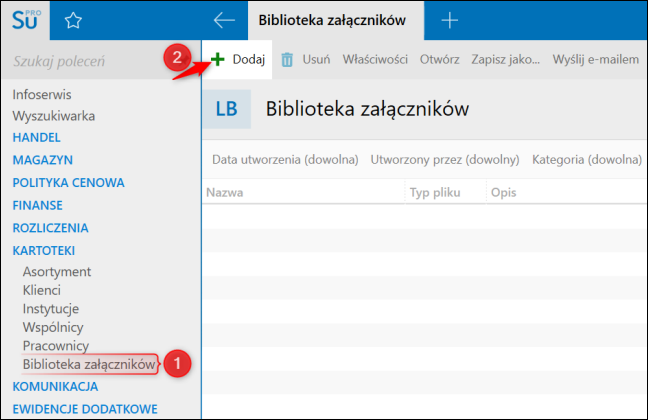
Task: Click the trash bin Usuń icon
Action: 287,60
